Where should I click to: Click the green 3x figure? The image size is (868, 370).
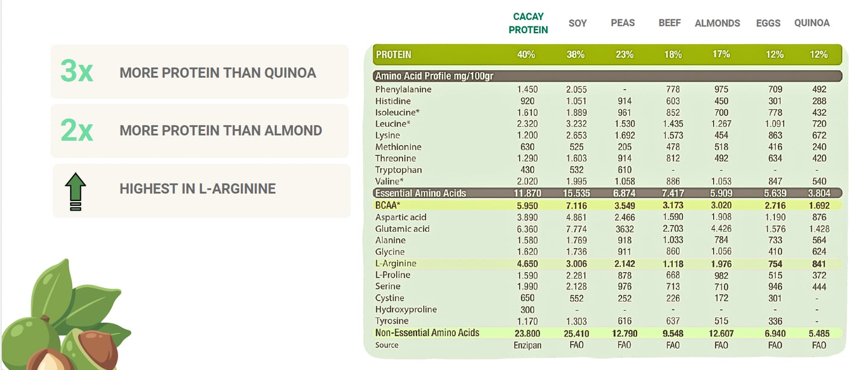pyautogui.click(x=77, y=72)
